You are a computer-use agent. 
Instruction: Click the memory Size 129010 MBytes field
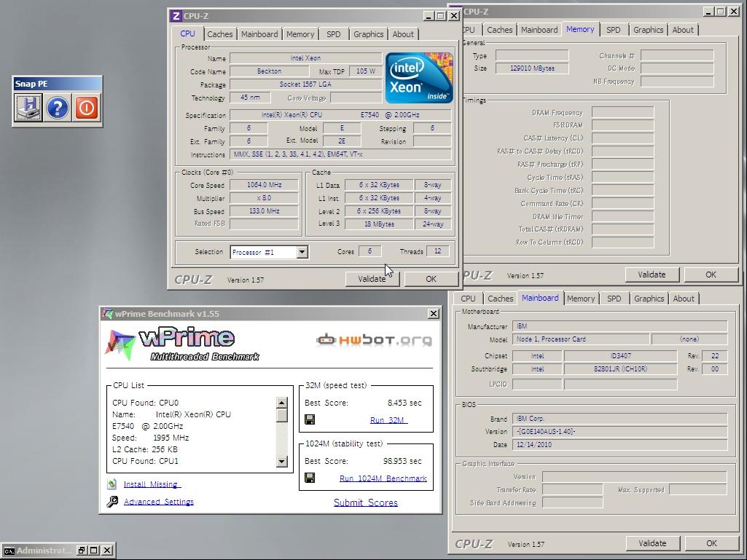(532, 68)
